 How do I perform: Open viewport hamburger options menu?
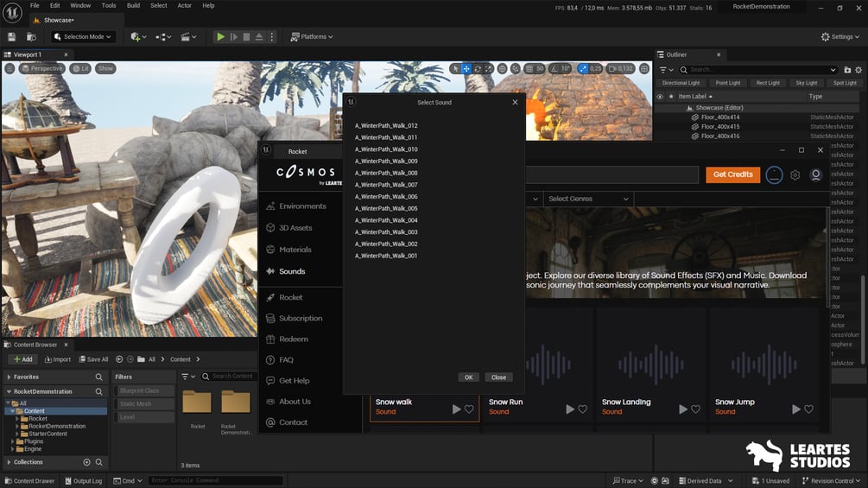click(10, 68)
